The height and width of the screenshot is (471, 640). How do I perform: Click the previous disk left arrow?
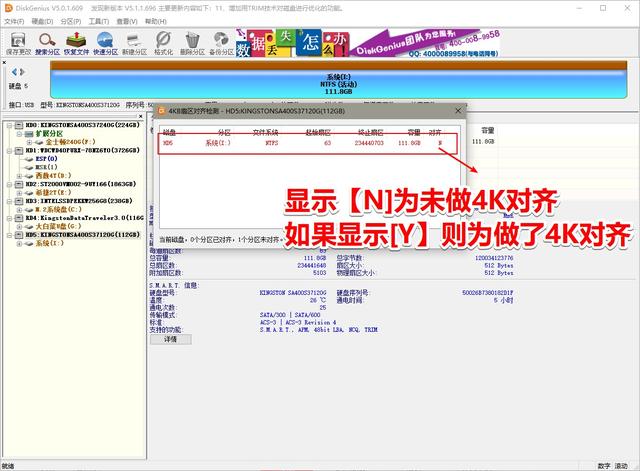(x=14, y=72)
